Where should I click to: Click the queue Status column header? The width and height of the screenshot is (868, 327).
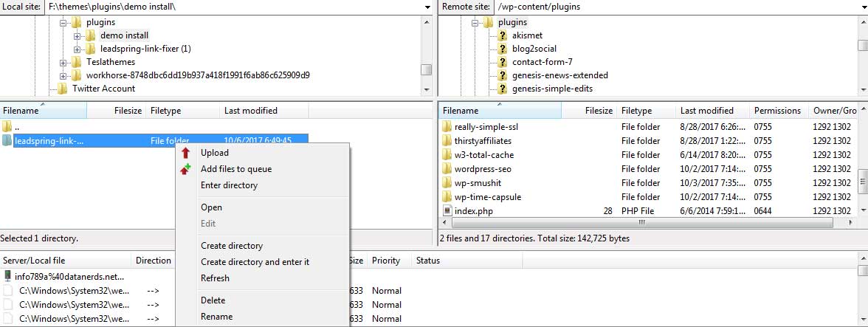click(x=467, y=261)
